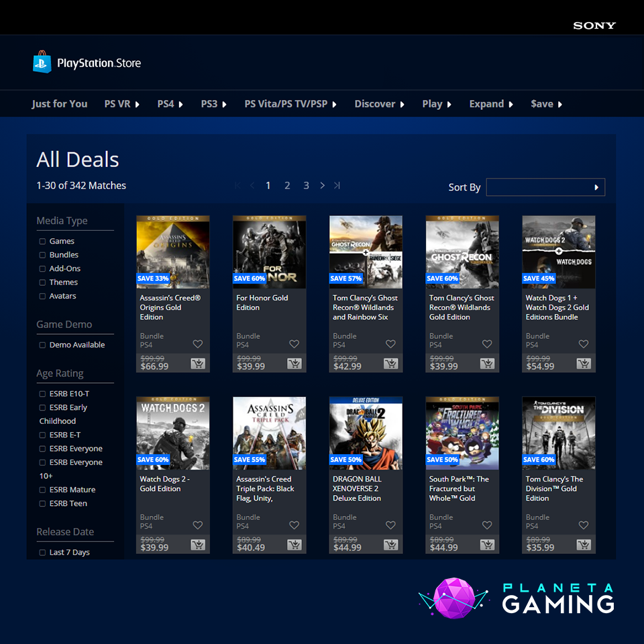Go to next page of deals arrow
Image resolution: width=644 pixels, height=644 pixels.
[323, 186]
